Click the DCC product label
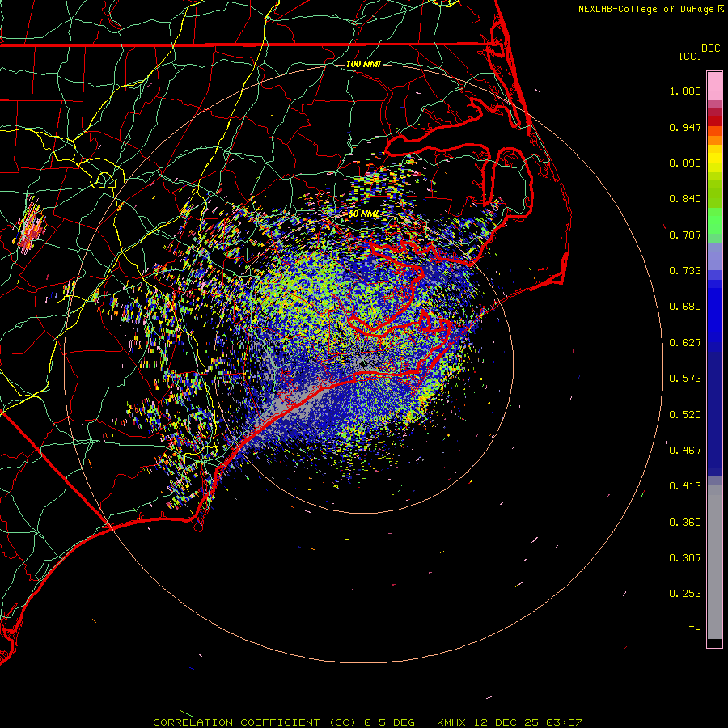Image resolution: width=728 pixels, height=728 pixels. point(710,49)
